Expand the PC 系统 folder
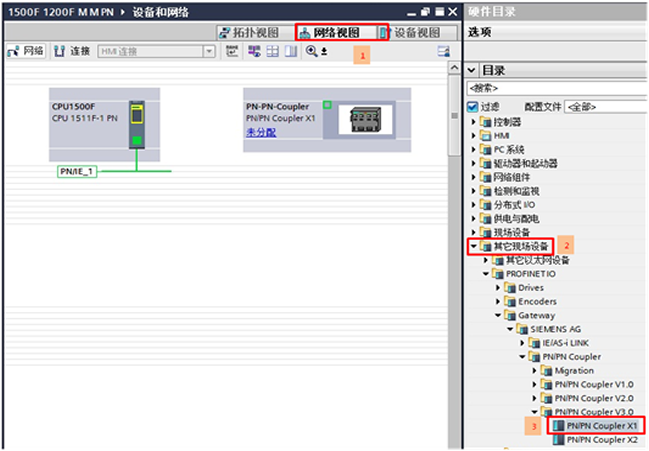The width and height of the screenshot is (649, 451). (474, 149)
